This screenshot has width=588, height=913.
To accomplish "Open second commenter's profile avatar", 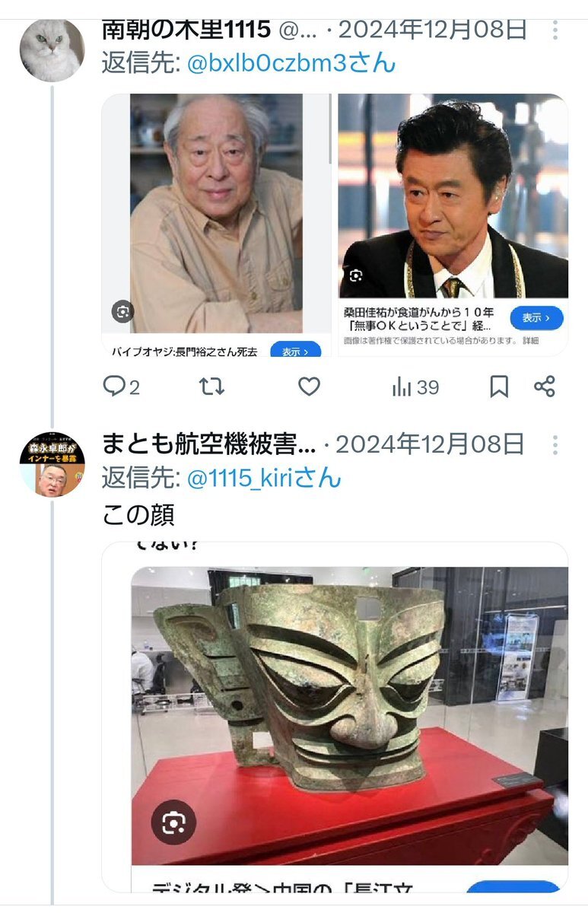I will tap(52, 464).
